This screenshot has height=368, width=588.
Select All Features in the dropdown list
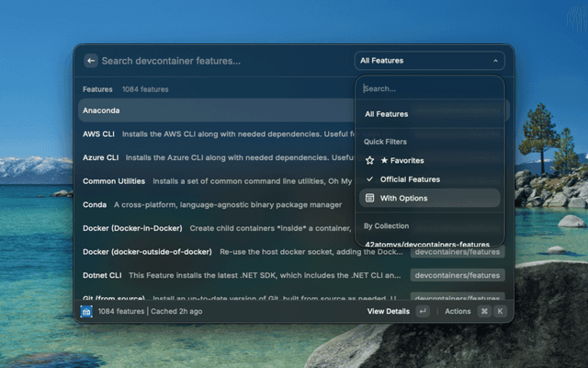pos(387,114)
